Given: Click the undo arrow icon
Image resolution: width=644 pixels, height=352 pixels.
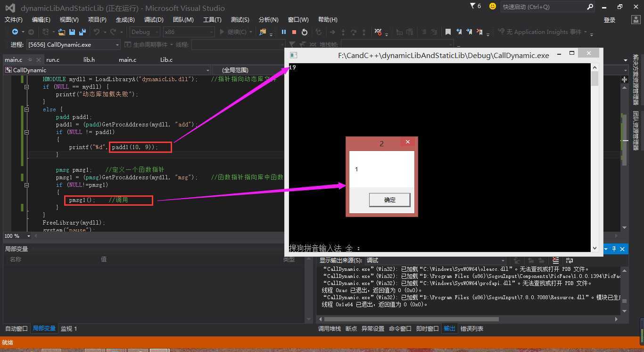Looking at the screenshot, I should pyautogui.click(x=97, y=32).
